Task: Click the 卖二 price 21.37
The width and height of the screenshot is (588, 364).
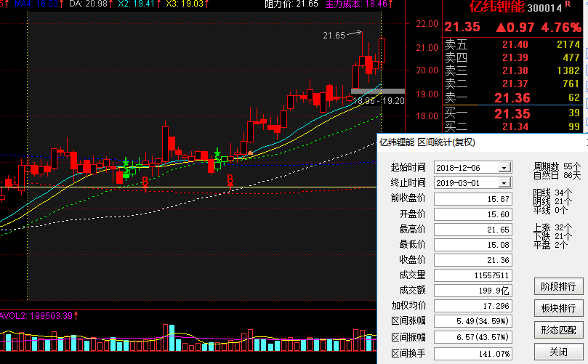Action: [x=515, y=84]
